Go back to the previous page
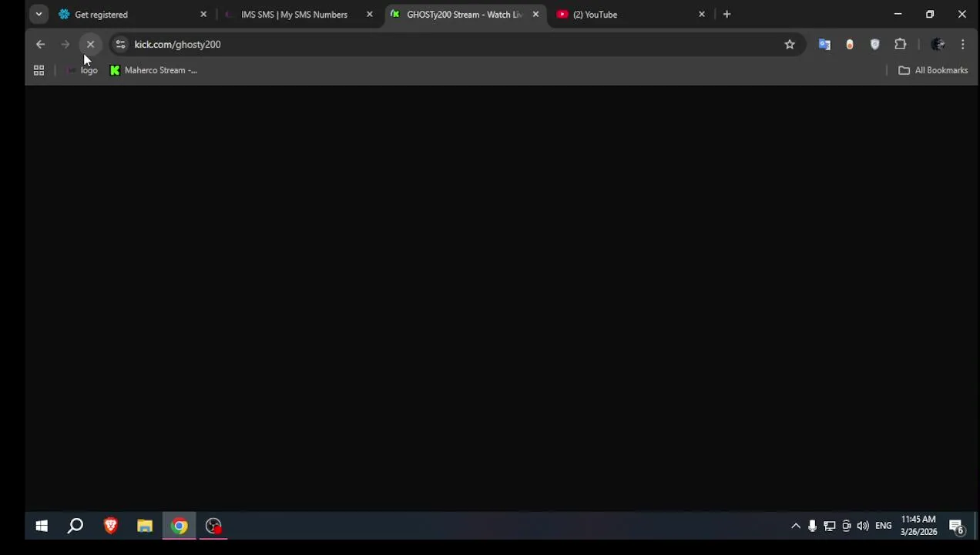This screenshot has width=980, height=555. pos(40,45)
